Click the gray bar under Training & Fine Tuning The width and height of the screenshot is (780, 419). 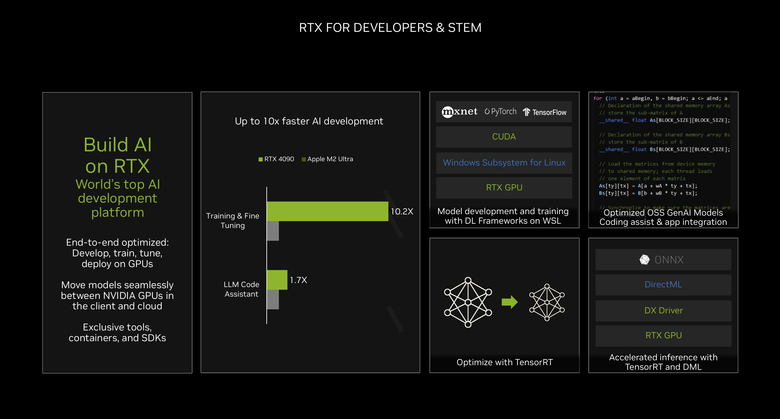point(273,231)
